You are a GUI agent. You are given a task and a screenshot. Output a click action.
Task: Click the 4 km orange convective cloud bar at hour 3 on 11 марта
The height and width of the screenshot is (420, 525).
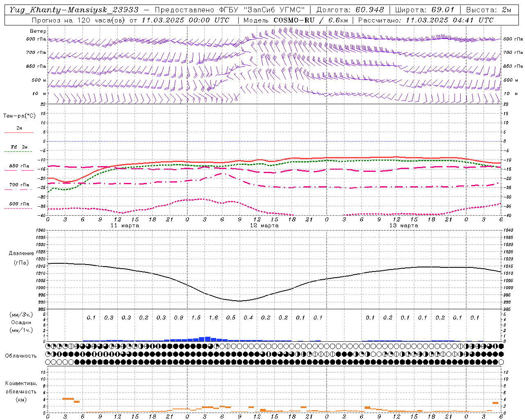tap(68, 399)
